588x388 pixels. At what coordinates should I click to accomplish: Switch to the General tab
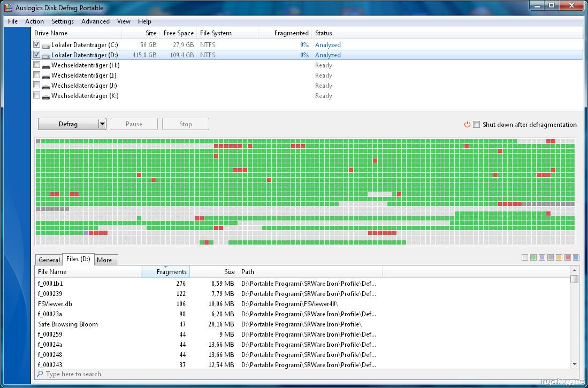pyautogui.click(x=49, y=260)
